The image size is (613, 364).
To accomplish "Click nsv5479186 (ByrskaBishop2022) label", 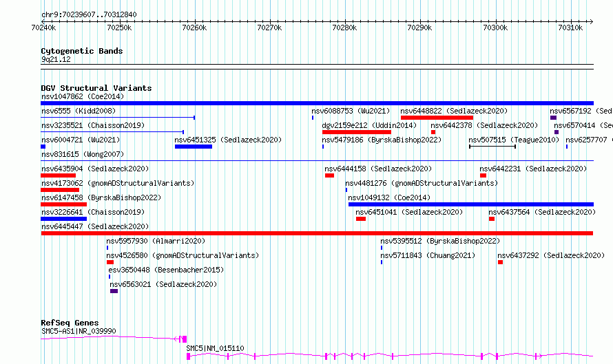I will pos(382,140).
